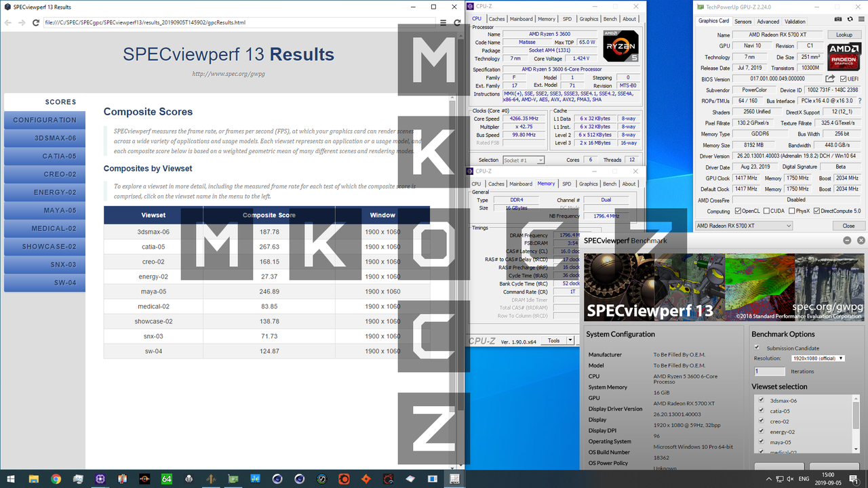Viewport: 868px width, 488px height.
Task: Switch to the GPU-Z Sensors tab
Action: pyautogui.click(x=743, y=22)
